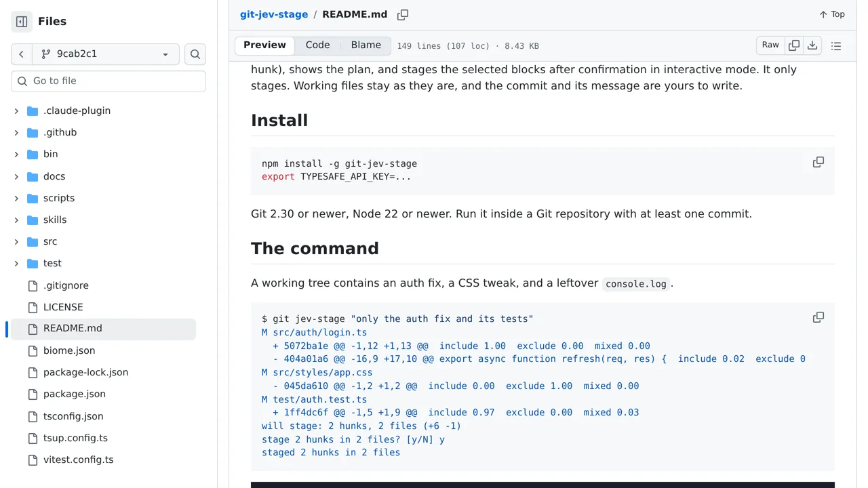The width and height of the screenshot is (868, 488).
Task: Go back with the left arrow button
Action: point(21,54)
